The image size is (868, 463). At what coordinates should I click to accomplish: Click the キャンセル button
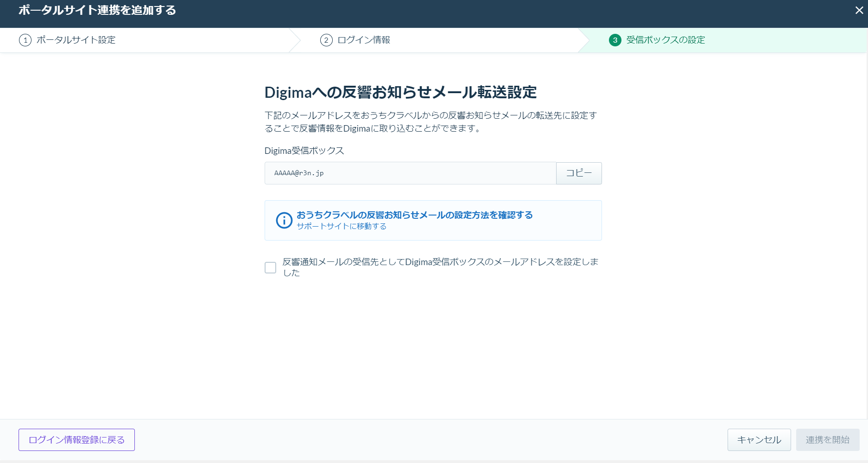click(759, 440)
